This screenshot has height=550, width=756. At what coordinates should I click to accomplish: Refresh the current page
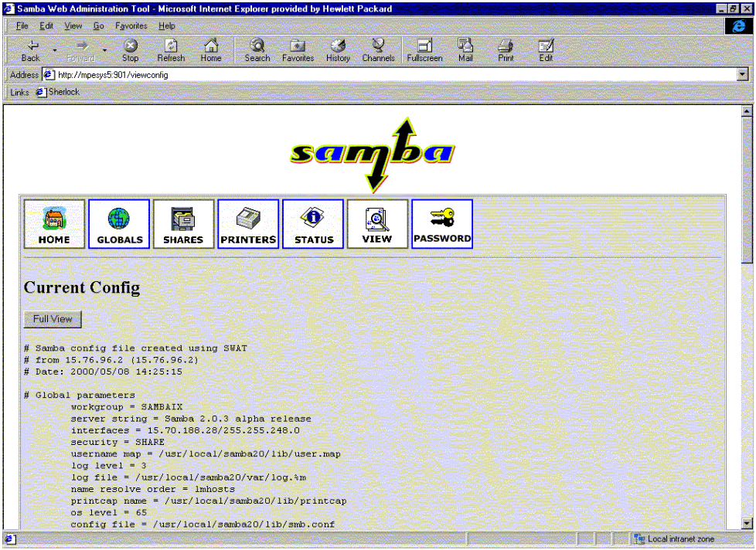(171, 50)
